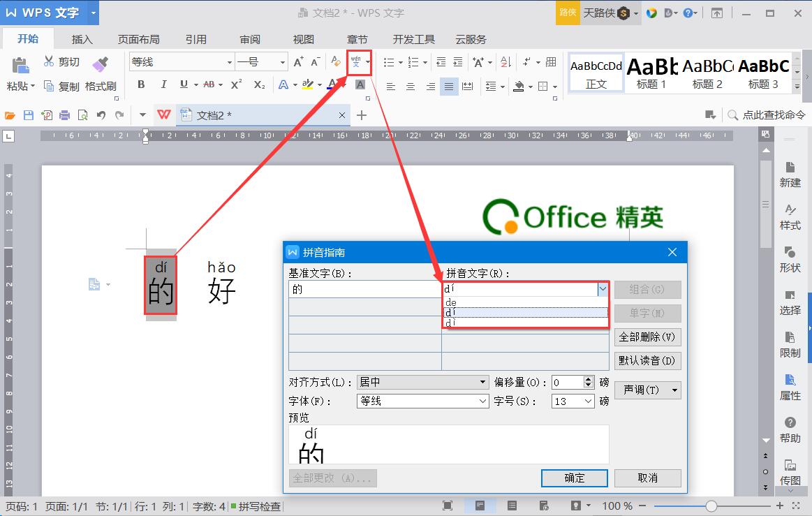Viewport: 812px width, 516px height.
Task: Toggle justify alignment
Action: [x=449, y=87]
